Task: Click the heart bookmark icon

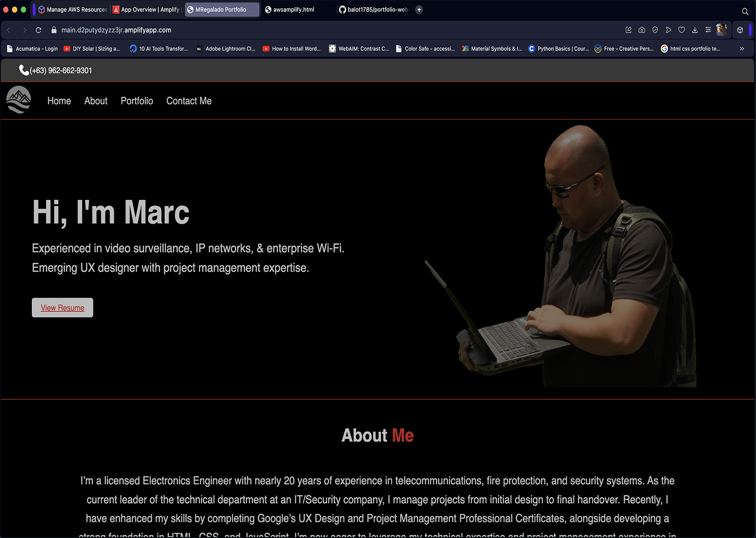Action: click(x=681, y=30)
